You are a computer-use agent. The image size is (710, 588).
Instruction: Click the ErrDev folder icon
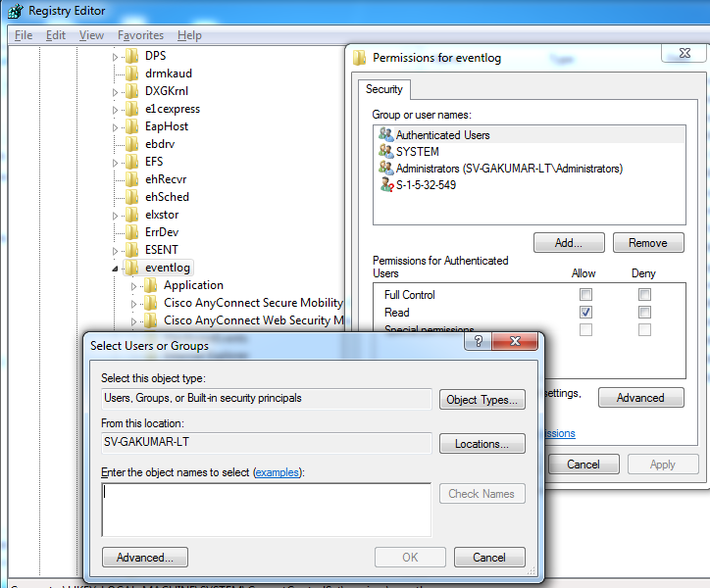click(x=131, y=232)
